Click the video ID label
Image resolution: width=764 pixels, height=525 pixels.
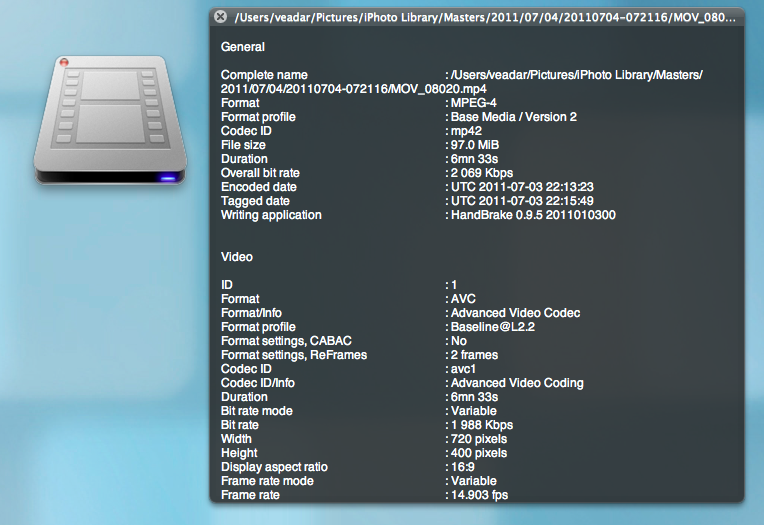227,285
